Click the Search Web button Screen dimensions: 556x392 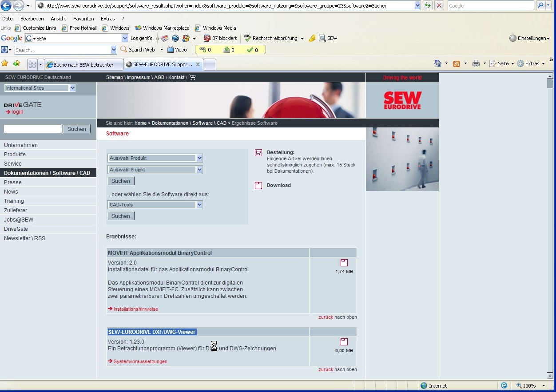(138, 50)
